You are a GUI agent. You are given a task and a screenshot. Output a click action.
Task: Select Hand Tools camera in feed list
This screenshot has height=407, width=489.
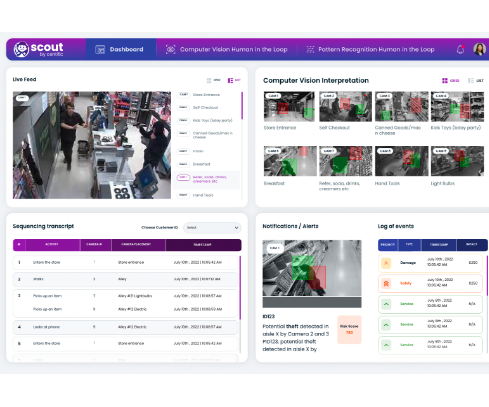click(203, 195)
